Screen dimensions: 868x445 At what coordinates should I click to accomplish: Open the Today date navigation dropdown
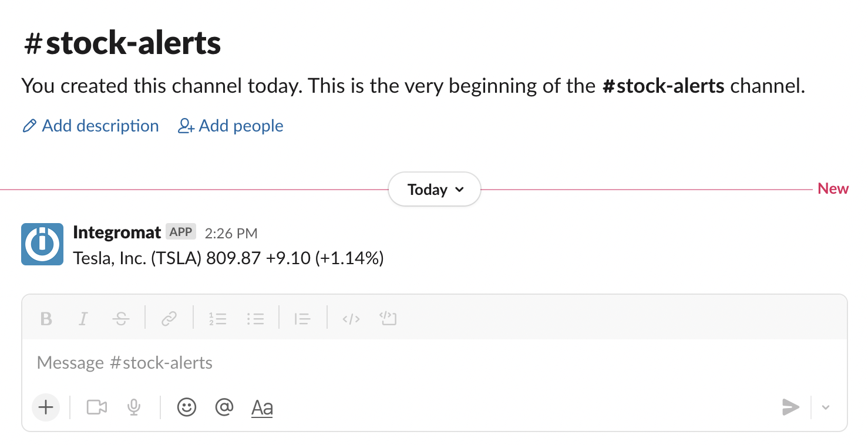tap(434, 189)
